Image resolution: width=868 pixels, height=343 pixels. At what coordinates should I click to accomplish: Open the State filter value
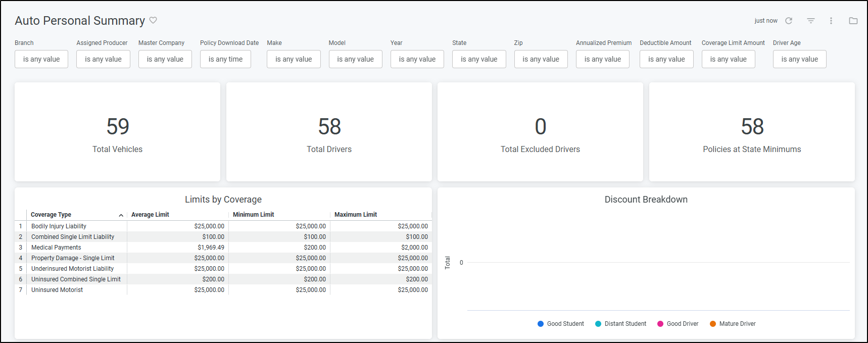pyautogui.click(x=479, y=59)
